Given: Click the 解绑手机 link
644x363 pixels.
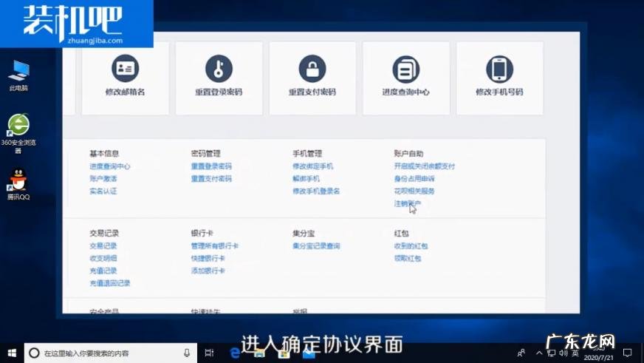Looking at the screenshot, I should point(306,178).
